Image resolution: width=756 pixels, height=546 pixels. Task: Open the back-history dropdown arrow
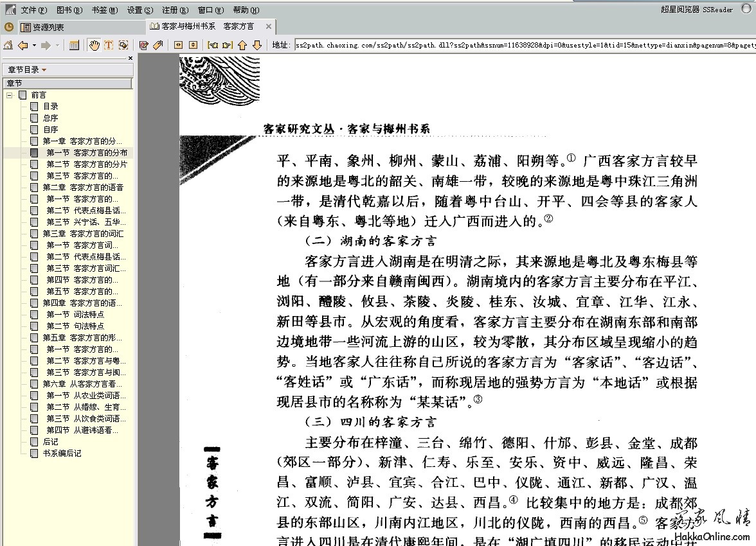coord(33,45)
